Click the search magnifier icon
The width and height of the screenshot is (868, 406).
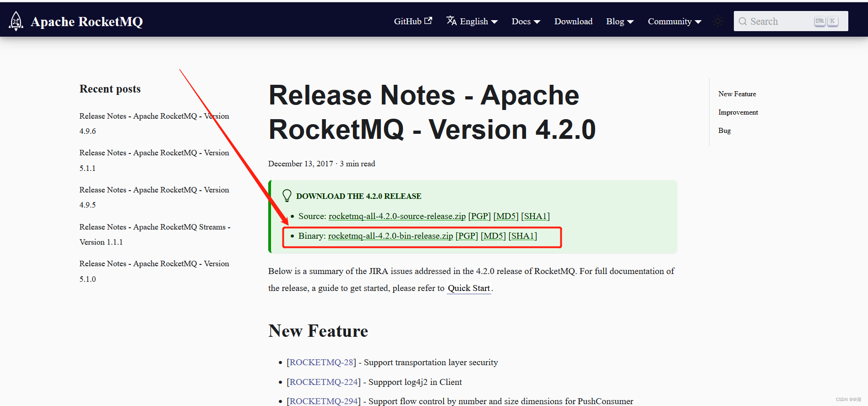click(743, 22)
